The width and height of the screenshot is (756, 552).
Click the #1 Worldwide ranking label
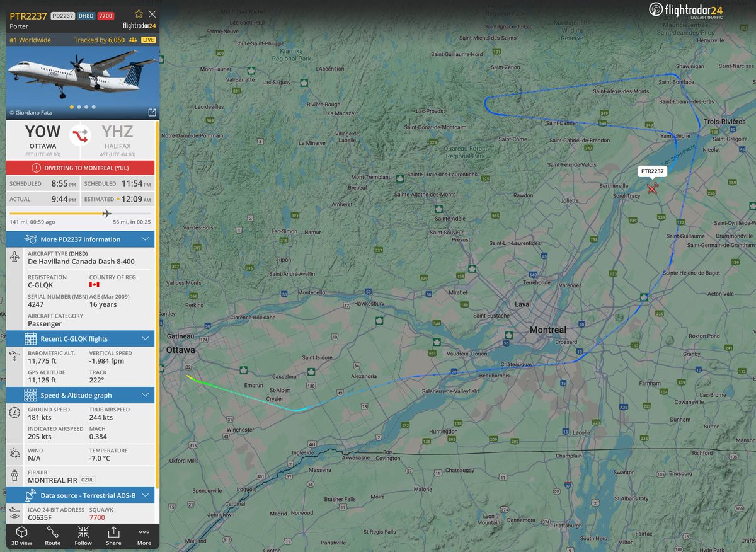31,40
